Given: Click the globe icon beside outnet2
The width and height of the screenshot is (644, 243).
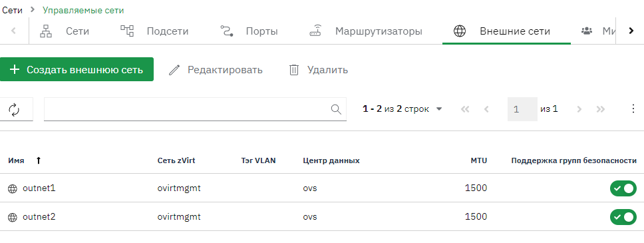Looking at the screenshot, I should pos(13,217).
